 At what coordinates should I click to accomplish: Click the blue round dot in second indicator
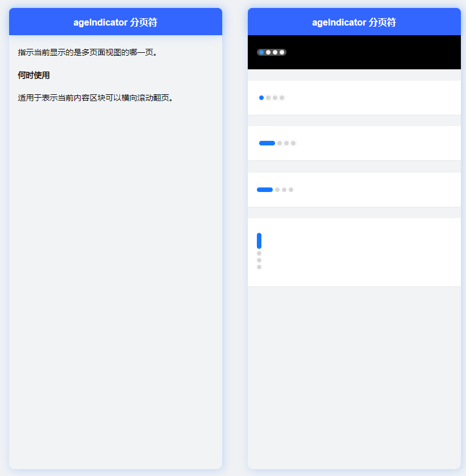261,98
